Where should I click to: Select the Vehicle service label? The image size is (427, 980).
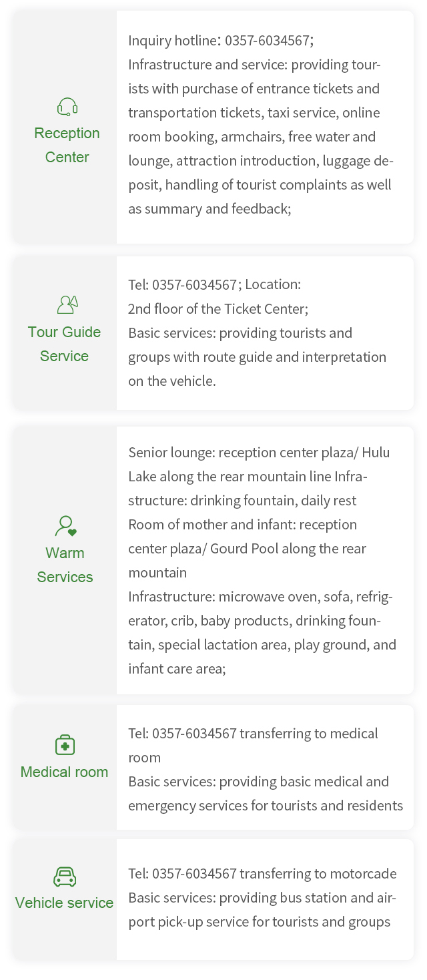pos(64,903)
